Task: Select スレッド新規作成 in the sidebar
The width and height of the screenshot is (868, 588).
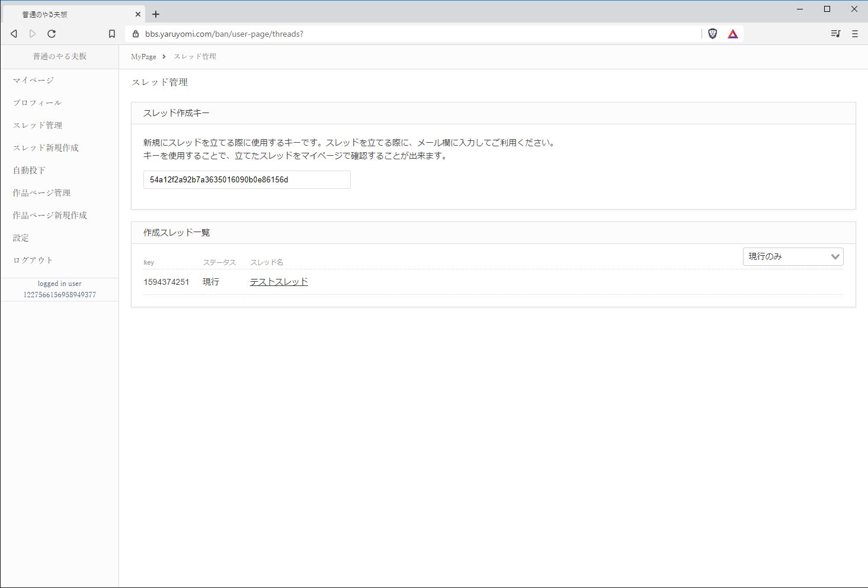Action: tap(46, 147)
